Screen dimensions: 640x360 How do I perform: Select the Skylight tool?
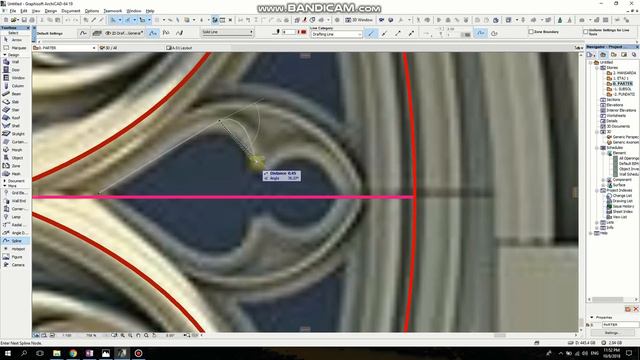tap(16, 134)
